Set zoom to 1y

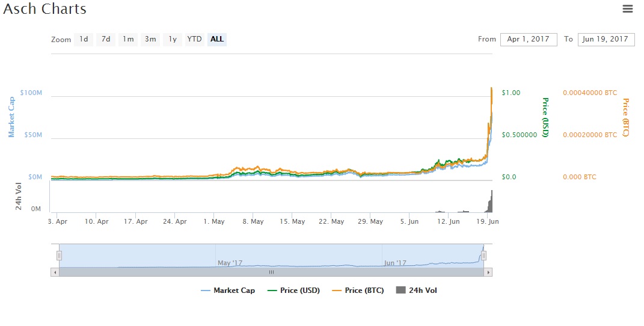coord(173,39)
